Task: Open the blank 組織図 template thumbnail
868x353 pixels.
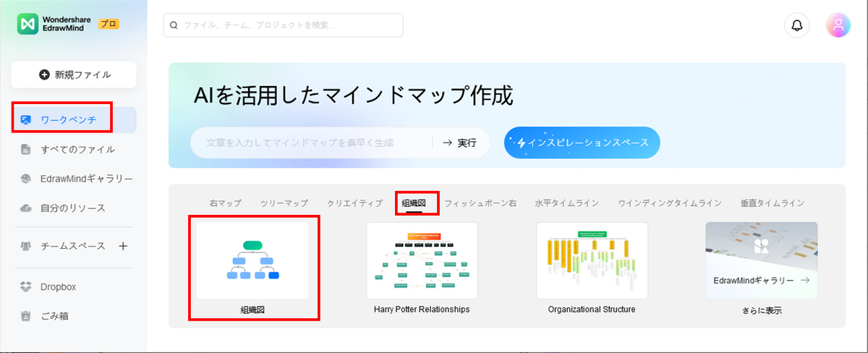Action: [253, 260]
